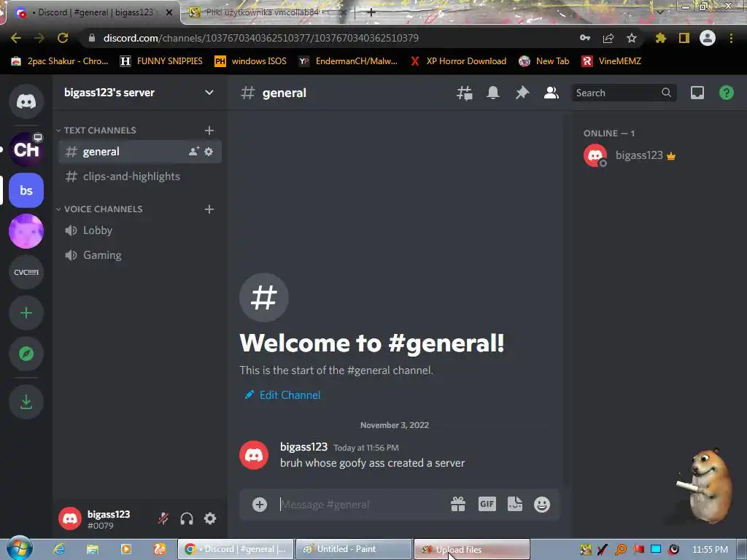Bookmark this page star icon

(632, 38)
